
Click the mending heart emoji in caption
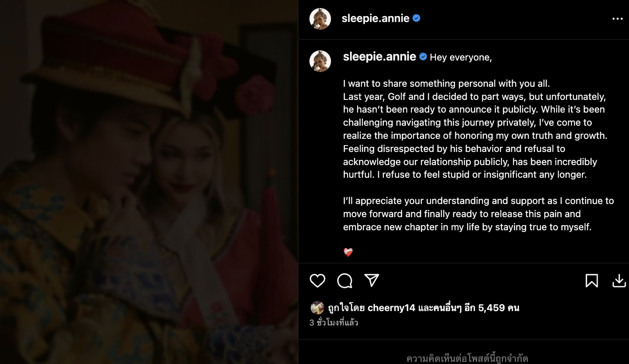point(348,253)
